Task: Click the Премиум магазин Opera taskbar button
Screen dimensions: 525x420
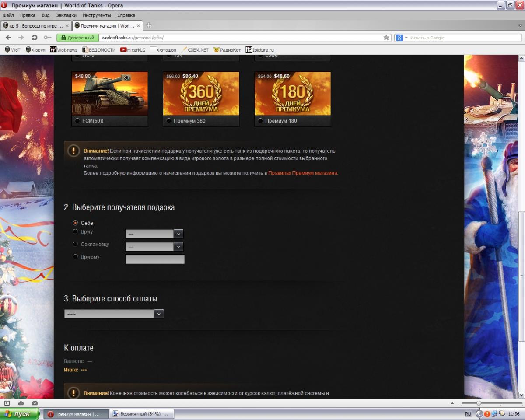Action: click(x=77, y=414)
